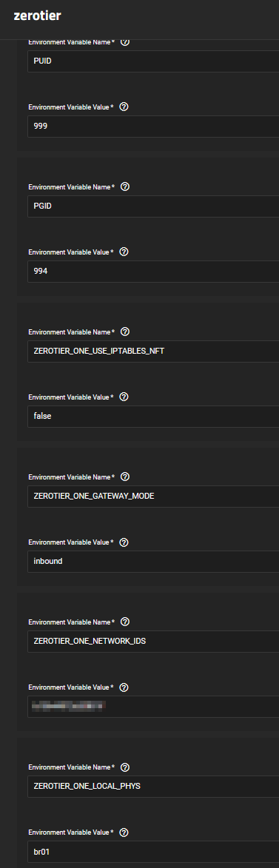Show help tooltip above the inbound value field
The width and height of the screenshot is (279, 868).
(124, 542)
